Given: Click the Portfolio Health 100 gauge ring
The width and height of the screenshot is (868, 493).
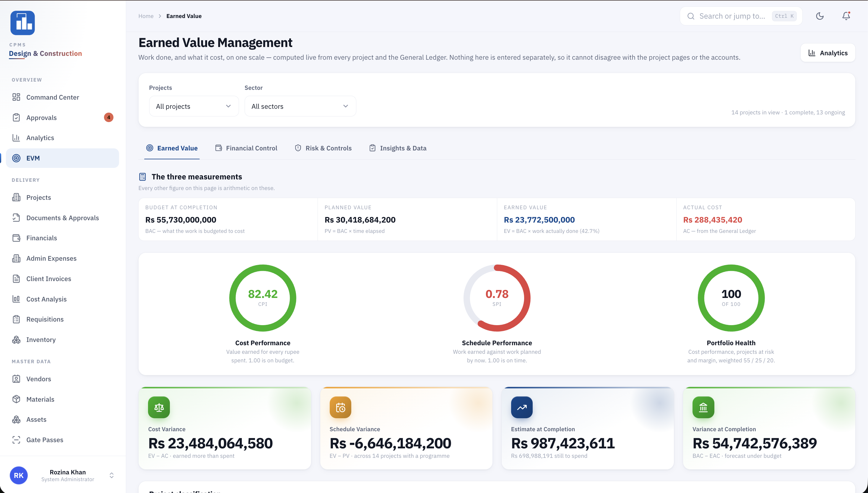Looking at the screenshot, I should click(x=731, y=298).
